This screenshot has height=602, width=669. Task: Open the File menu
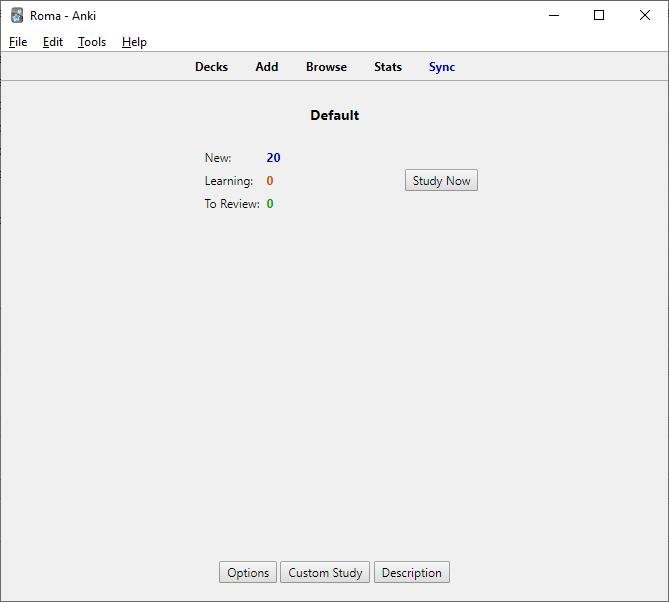18,42
